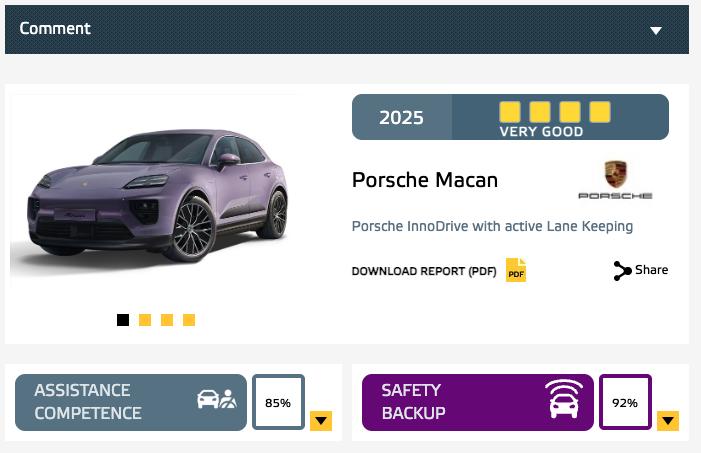Select the first black carousel dot
The height and width of the screenshot is (453, 701).
(123, 320)
